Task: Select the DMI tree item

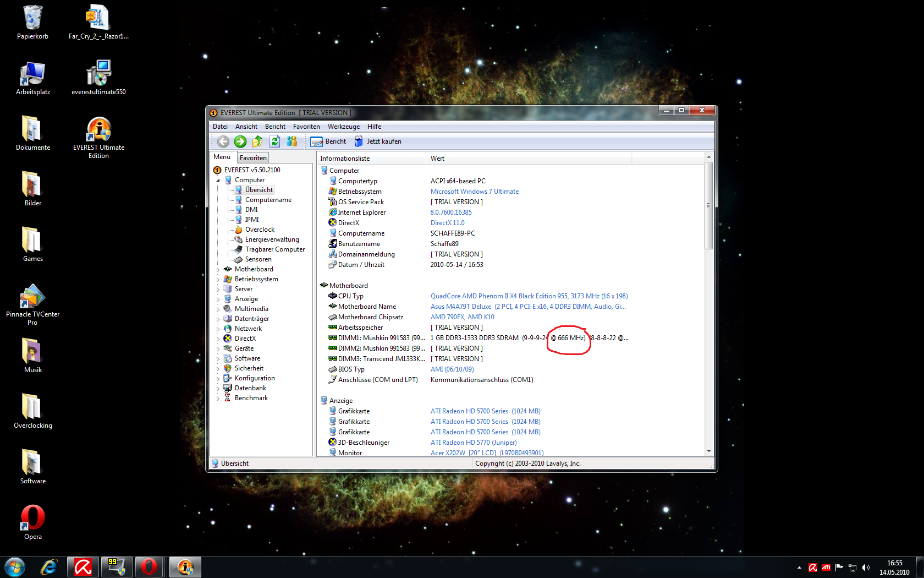Action: tap(251, 210)
